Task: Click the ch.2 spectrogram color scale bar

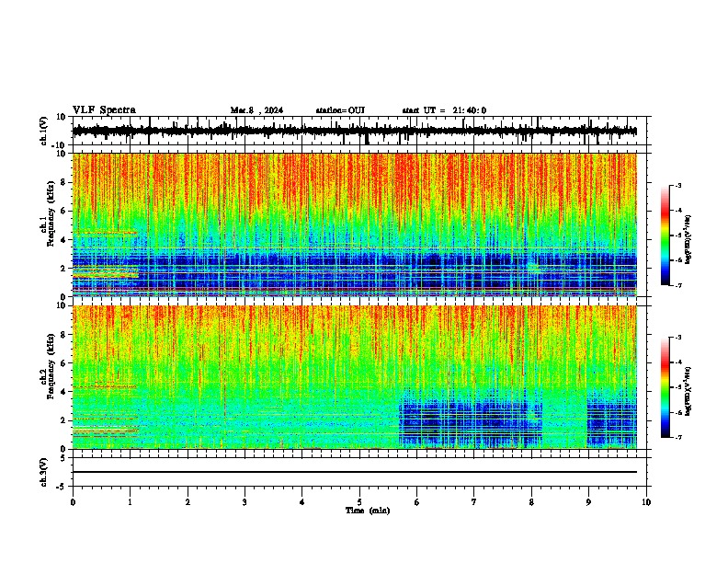Action: pos(665,387)
